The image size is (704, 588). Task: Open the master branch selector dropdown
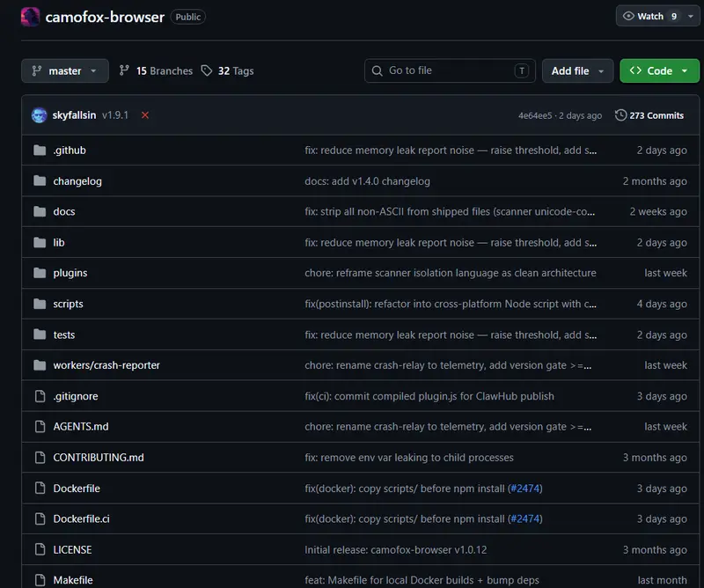tap(64, 71)
